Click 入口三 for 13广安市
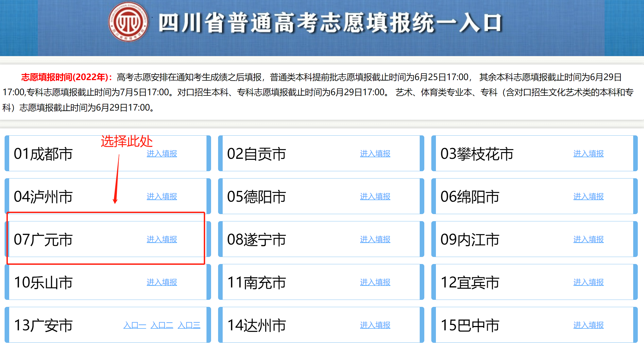The height and width of the screenshot is (343, 644). click(189, 325)
